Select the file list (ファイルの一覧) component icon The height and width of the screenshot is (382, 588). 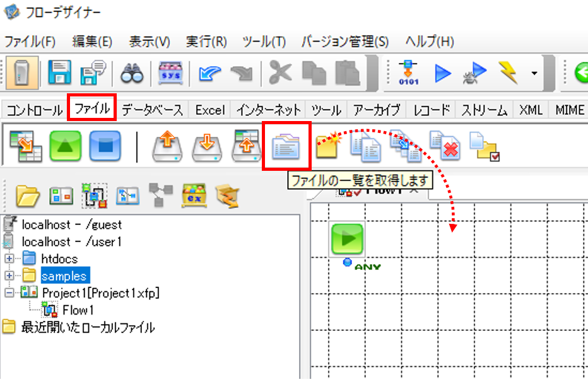tap(286, 146)
